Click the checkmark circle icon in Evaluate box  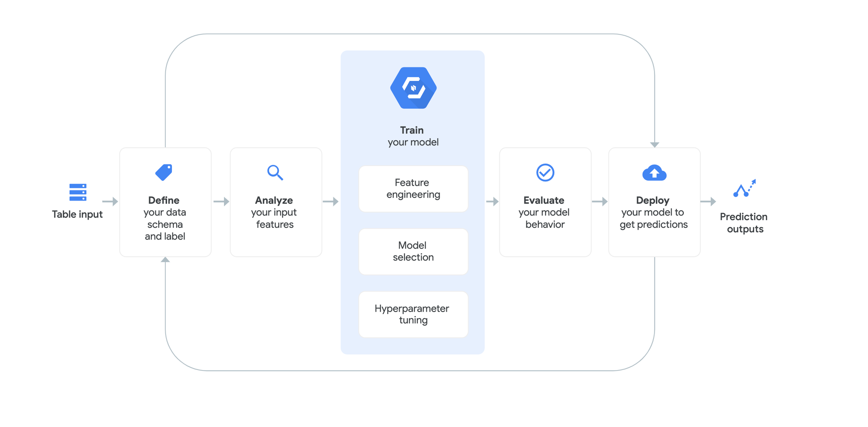pyautogui.click(x=545, y=173)
